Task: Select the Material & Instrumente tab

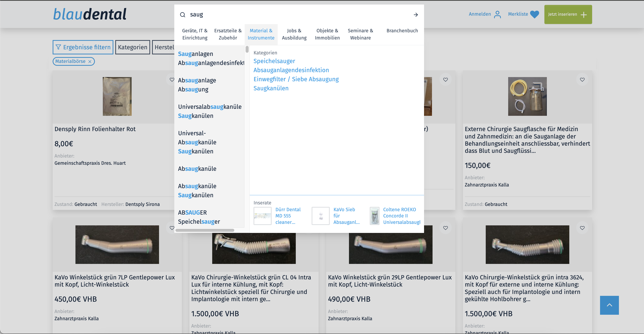Action: pyautogui.click(x=261, y=34)
